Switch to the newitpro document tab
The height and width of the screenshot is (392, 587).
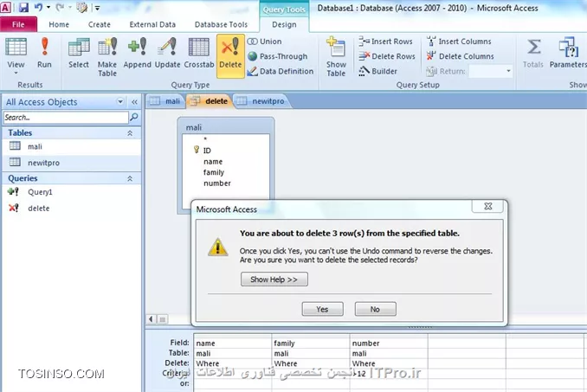pos(262,101)
